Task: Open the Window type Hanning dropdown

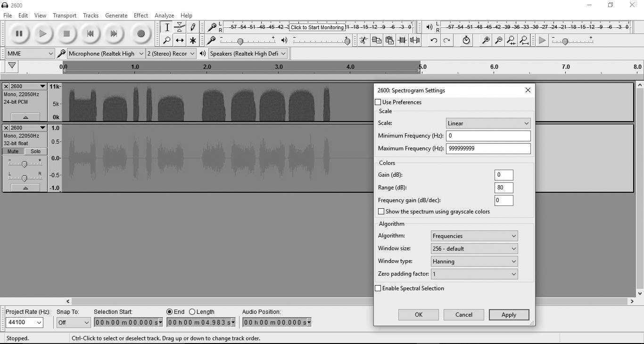Action: [x=474, y=262]
